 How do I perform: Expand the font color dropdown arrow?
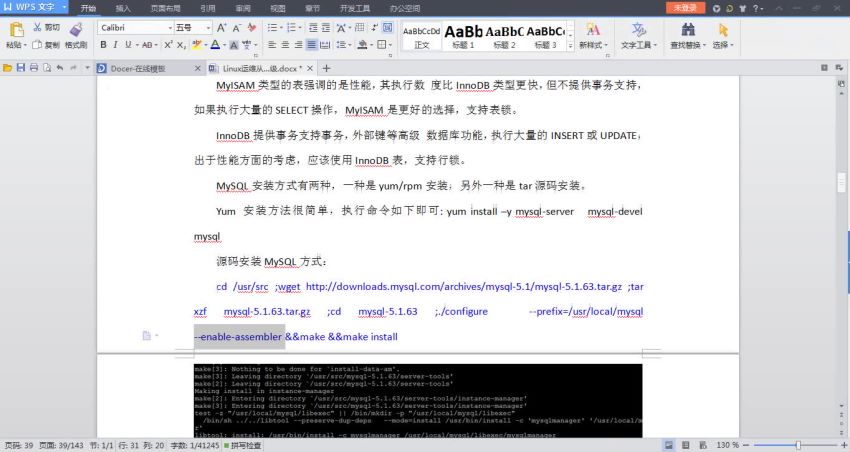223,45
